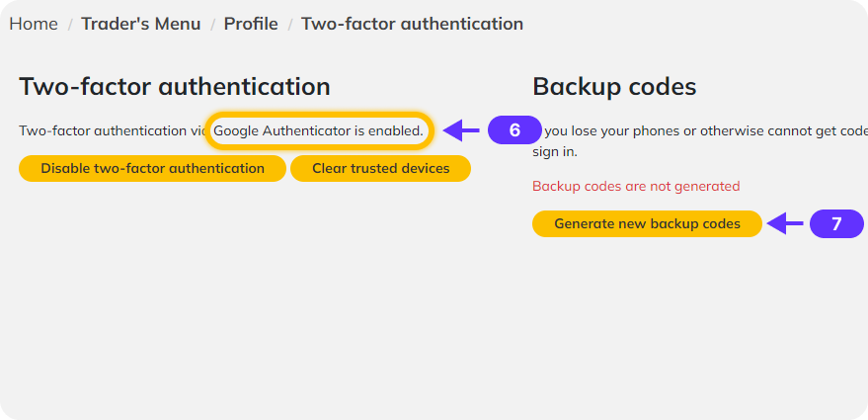Disable two-factor authentication
This screenshot has height=420, width=868.
[x=152, y=168]
